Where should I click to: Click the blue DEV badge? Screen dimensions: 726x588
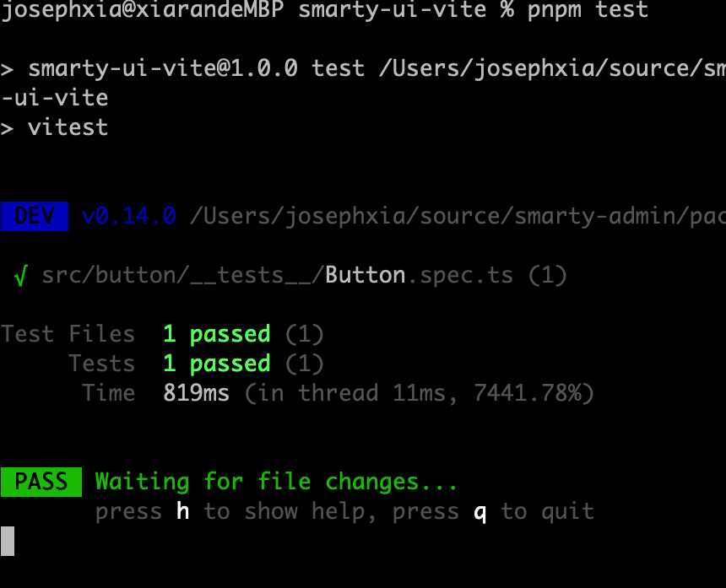35,217
